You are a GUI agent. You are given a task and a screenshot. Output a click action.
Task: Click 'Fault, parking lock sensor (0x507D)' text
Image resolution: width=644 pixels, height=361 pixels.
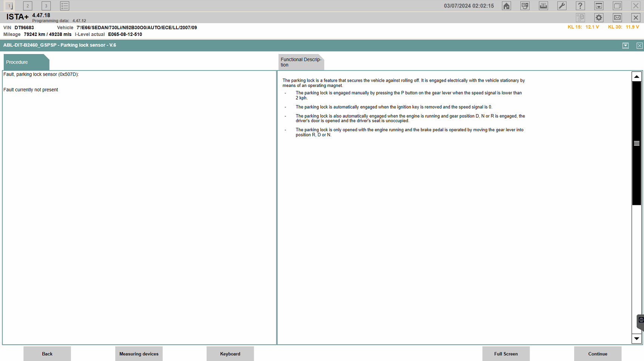pyautogui.click(x=41, y=74)
